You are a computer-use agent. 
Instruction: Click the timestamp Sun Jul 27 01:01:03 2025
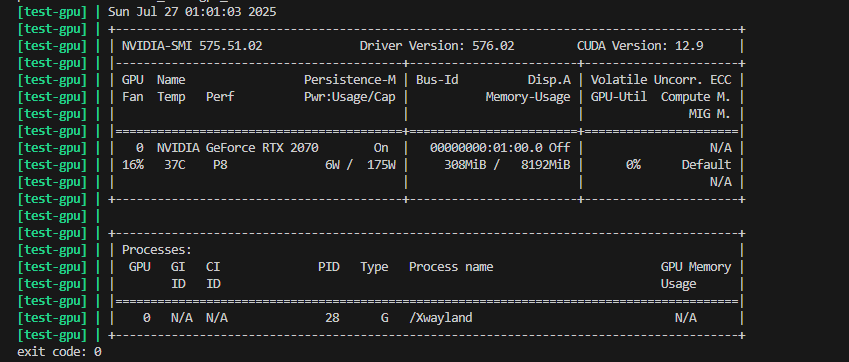pos(192,11)
